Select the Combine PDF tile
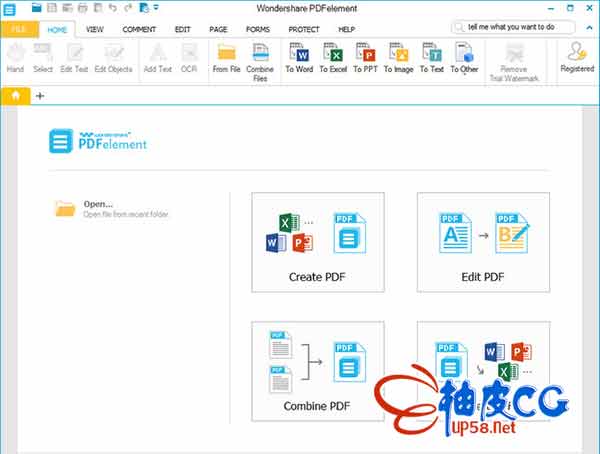The width and height of the screenshot is (600, 454). coord(318,370)
